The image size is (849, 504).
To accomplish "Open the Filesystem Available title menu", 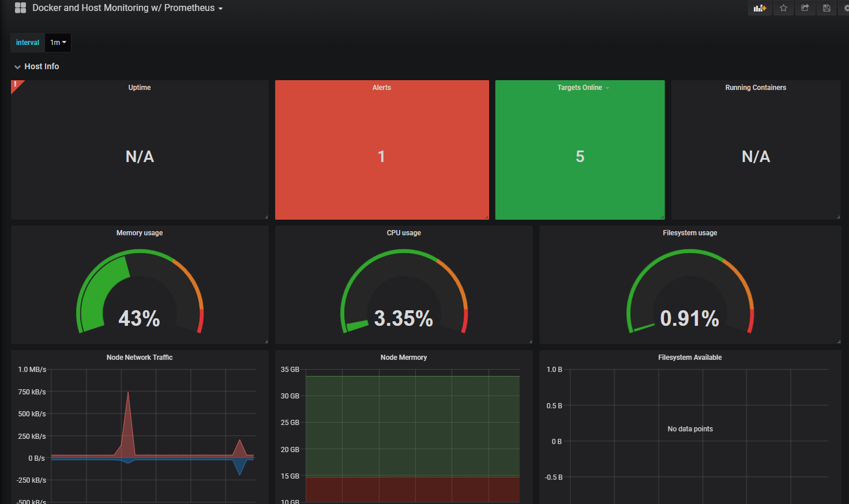I will click(690, 358).
